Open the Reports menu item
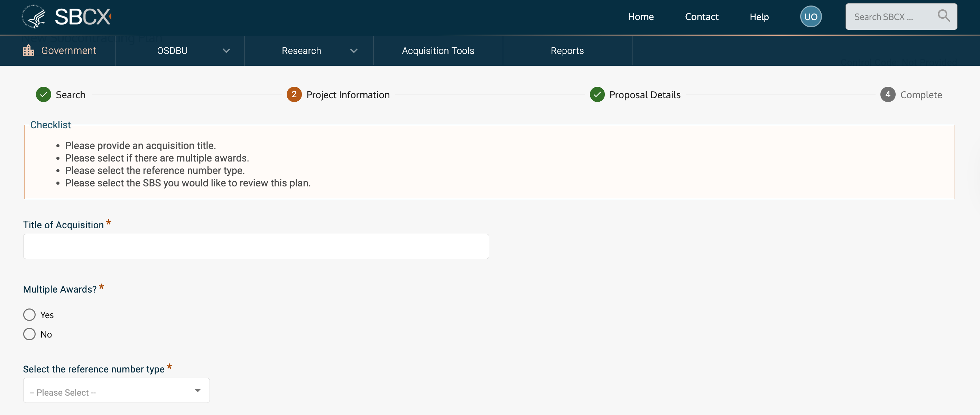This screenshot has width=980, height=415. point(567,51)
